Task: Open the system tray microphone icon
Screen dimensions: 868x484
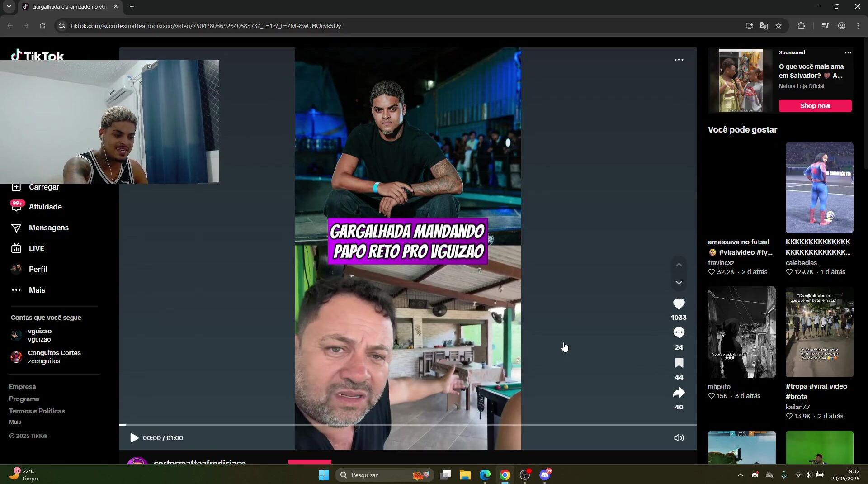Action: point(783,475)
